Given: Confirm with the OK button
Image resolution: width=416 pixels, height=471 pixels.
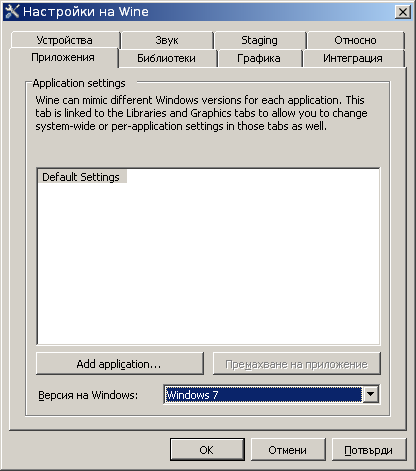Looking at the screenshot, I should point(207,450).
